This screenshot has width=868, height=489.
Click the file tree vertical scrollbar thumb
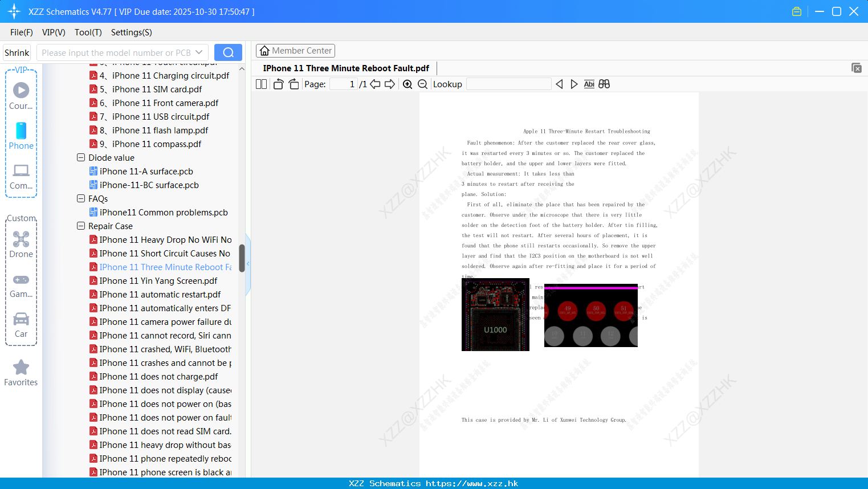(x=242, y=258)
